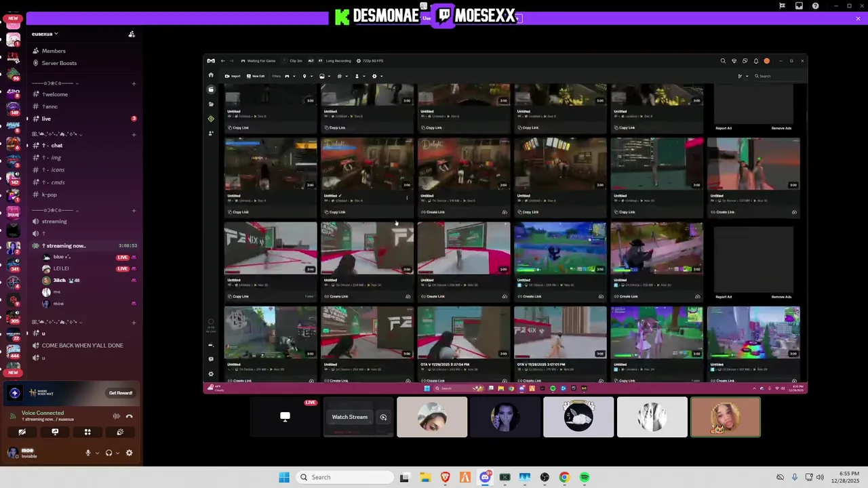Open the server icon with 96 badge
This screenshot has width=868, height=488.
[x=13, y=73]
